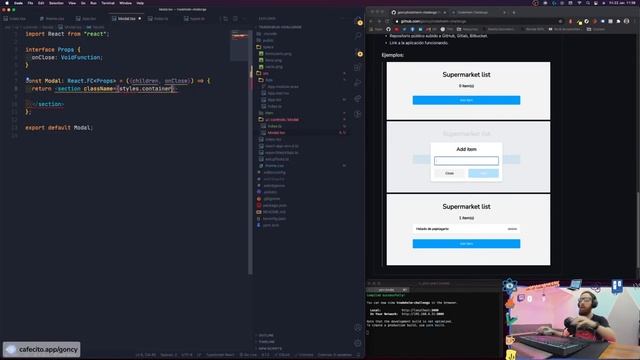This screenshot has width=640, height=360.
Task: Open the Manage gear in activity bar
Action: [358, 343]
